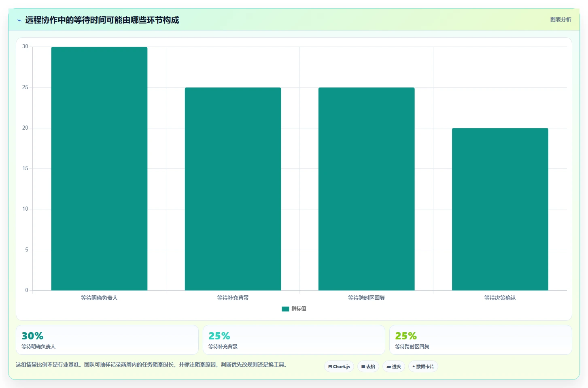Click the 等待跨时区回复 axis label
The image size is (588, 388).
pos(366,298)
